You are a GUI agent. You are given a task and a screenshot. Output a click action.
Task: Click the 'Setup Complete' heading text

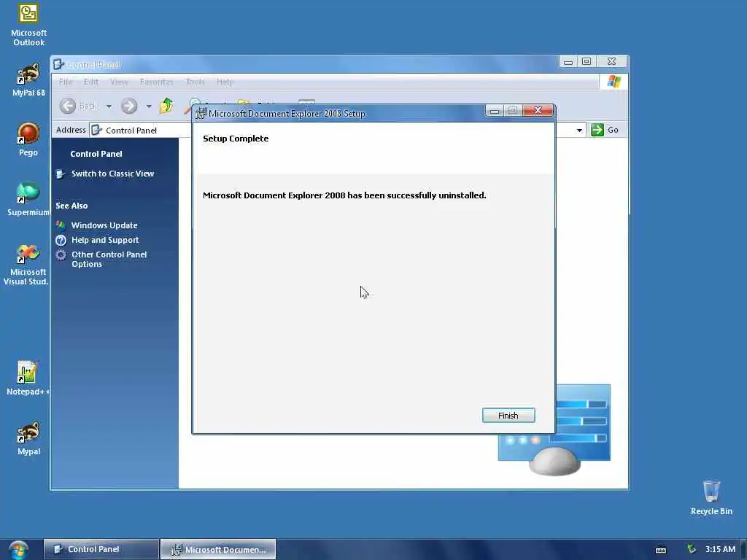click(x=236, y=139)
